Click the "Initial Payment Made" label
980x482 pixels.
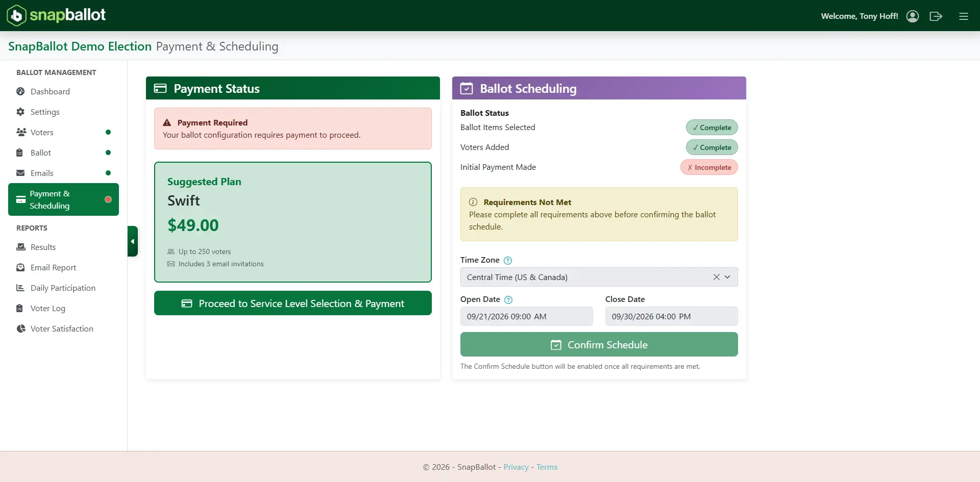pyautogui.click(x=498, y=167)
